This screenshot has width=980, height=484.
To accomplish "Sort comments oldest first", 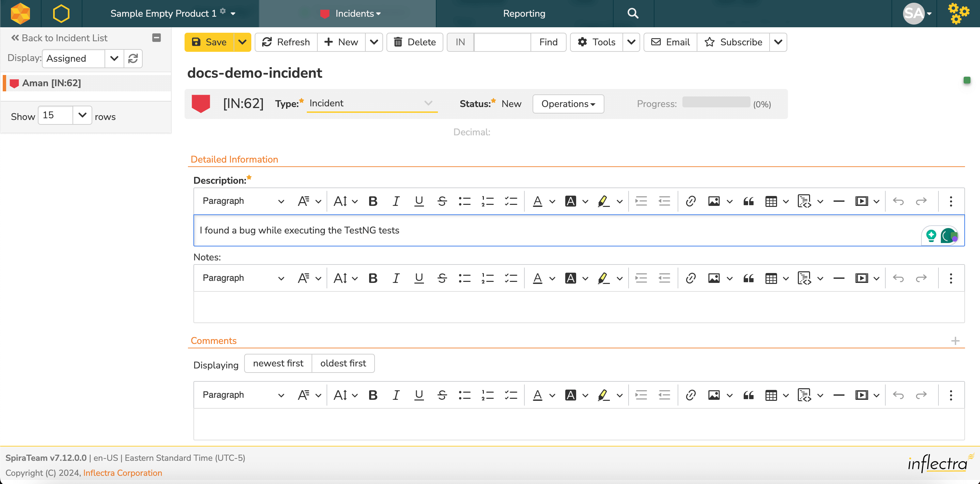I will coord(343,363).
